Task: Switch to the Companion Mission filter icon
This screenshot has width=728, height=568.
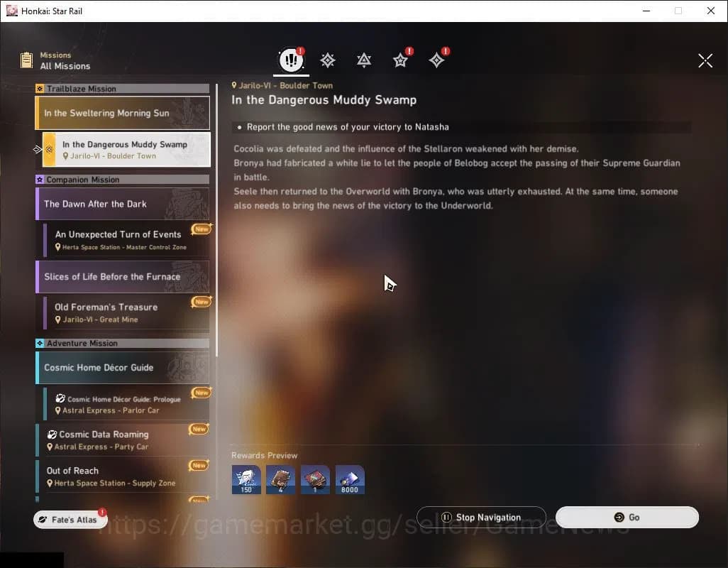Action: pyautogui.click(x=364, y=60)
